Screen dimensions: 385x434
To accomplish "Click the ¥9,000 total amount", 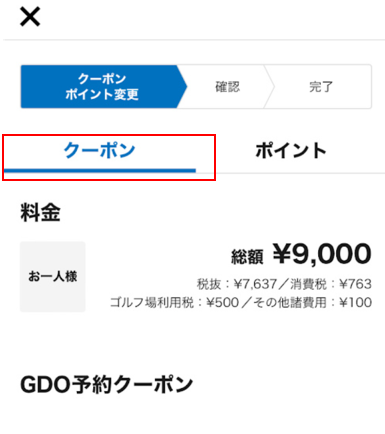I will [x=322, y=254].
